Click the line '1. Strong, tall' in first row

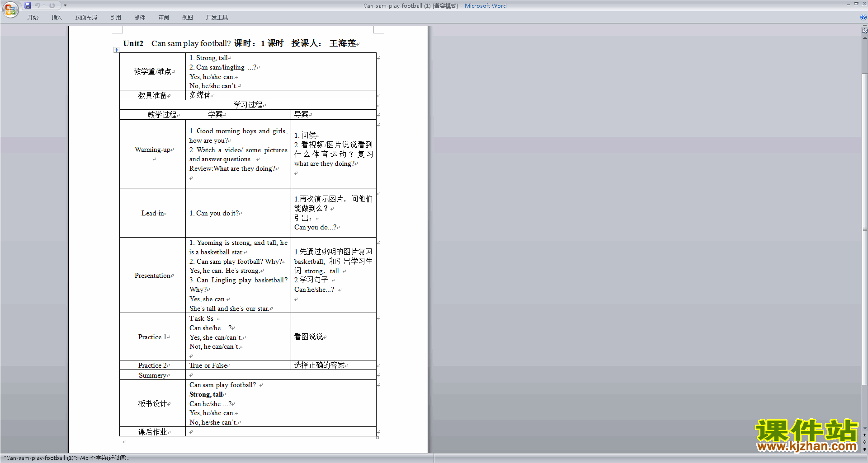pos(208,58)
